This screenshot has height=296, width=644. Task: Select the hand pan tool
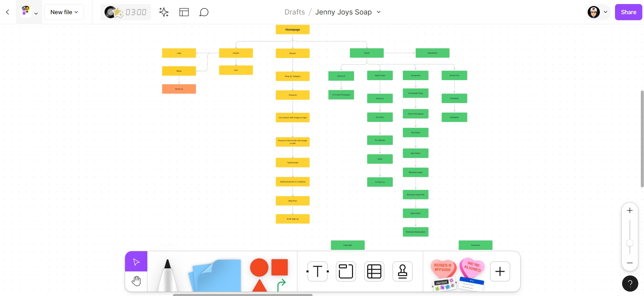136,281
